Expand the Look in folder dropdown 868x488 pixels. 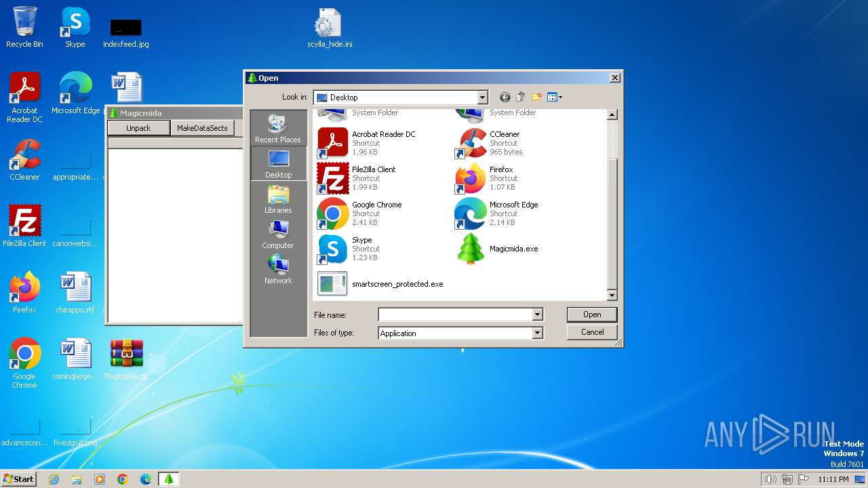(x=482, y=98)
